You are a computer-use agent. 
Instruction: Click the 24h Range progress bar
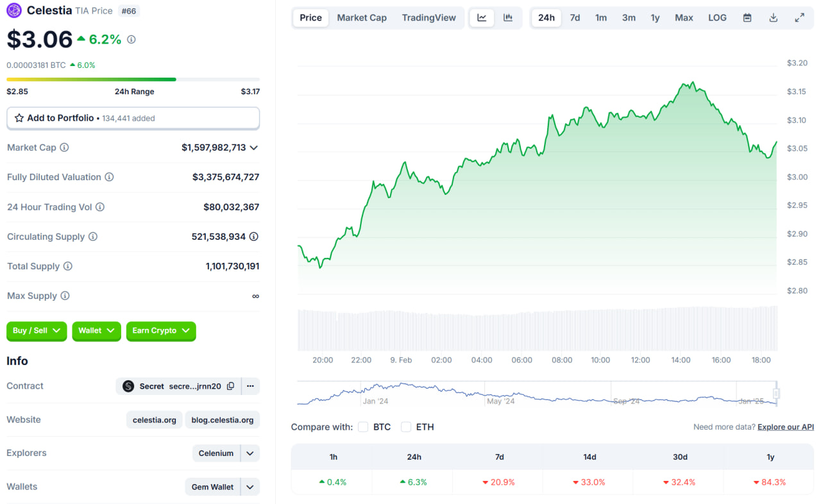(x=133, y=80)
